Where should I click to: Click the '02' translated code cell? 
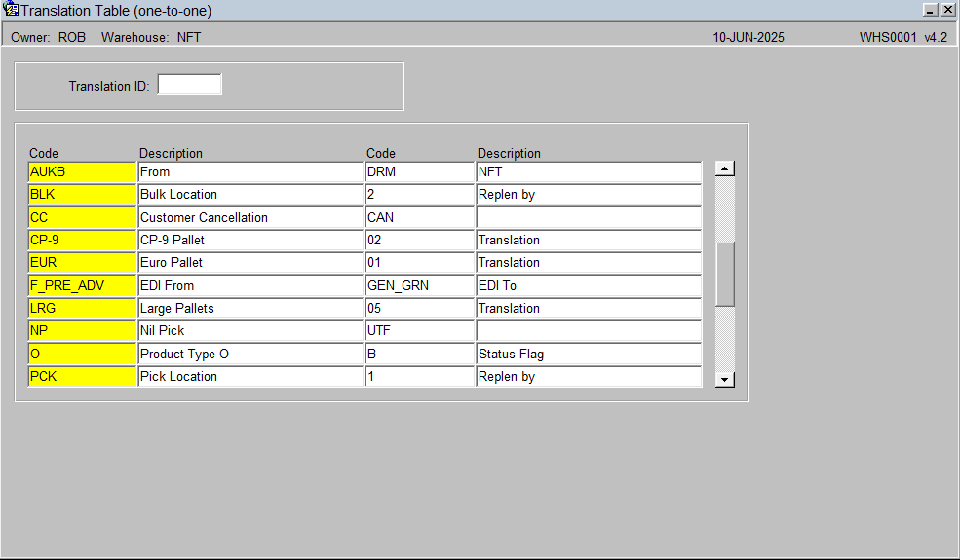[x=420, y=240]
